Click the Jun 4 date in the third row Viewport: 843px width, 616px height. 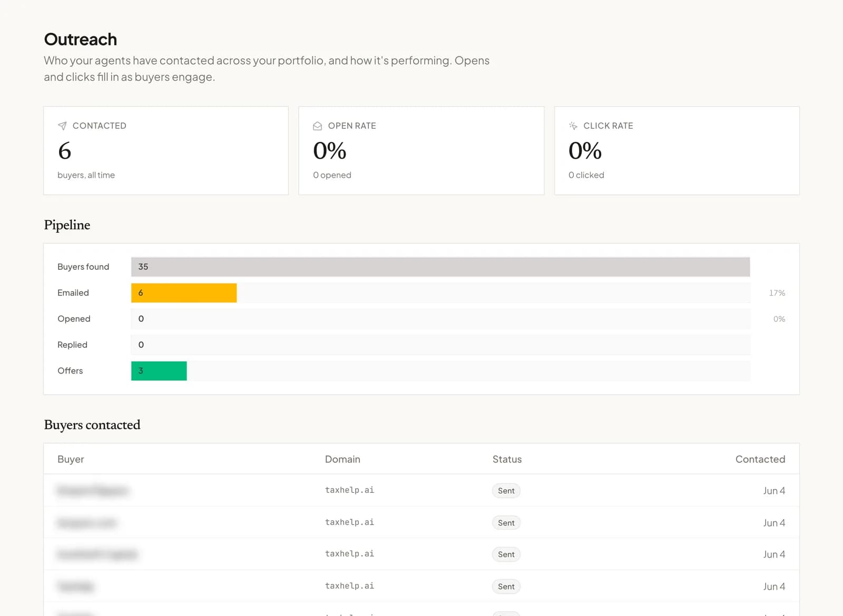point(774,554)
